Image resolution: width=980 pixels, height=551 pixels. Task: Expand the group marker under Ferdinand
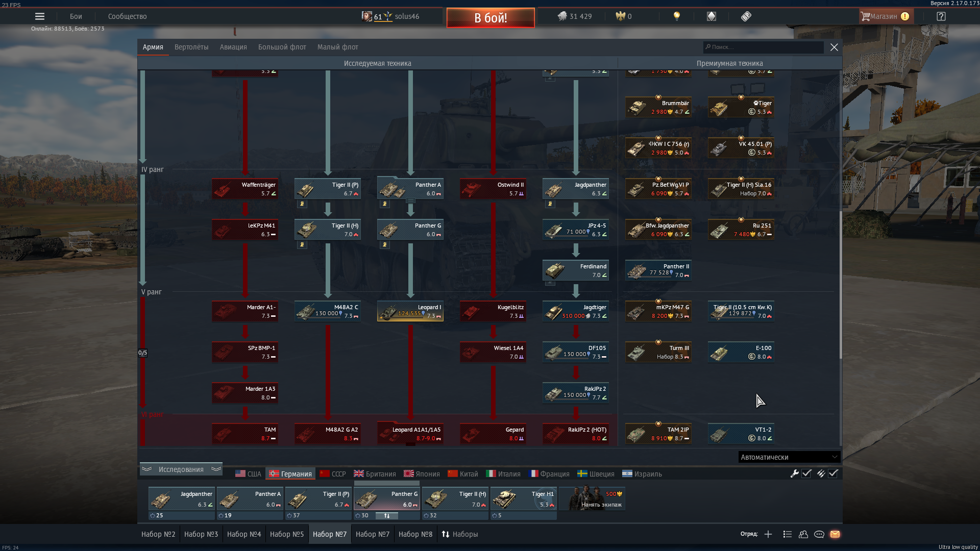tap(550, 283)
